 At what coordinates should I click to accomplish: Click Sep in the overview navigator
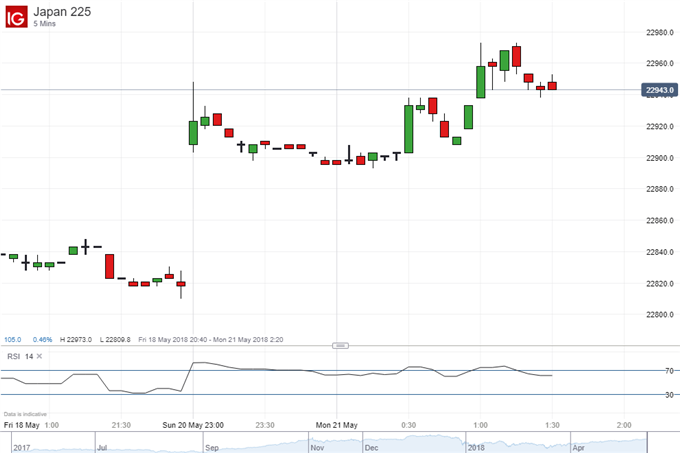212,448
